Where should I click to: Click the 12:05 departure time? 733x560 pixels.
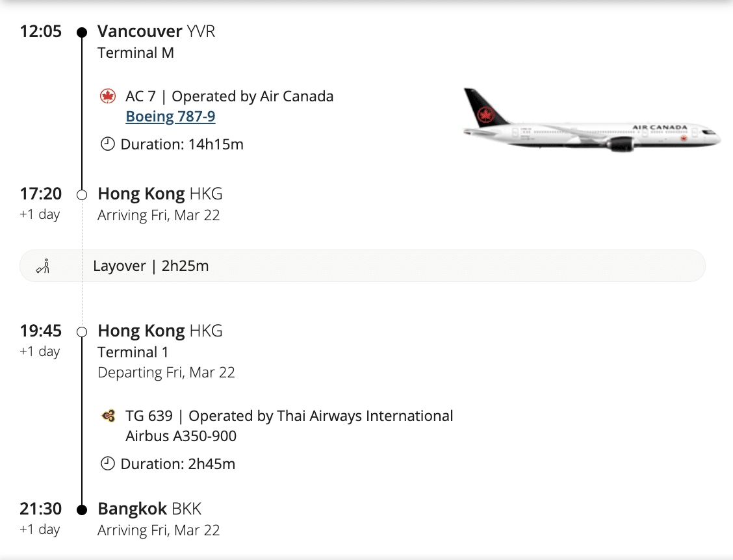click(x=41, y=31)
